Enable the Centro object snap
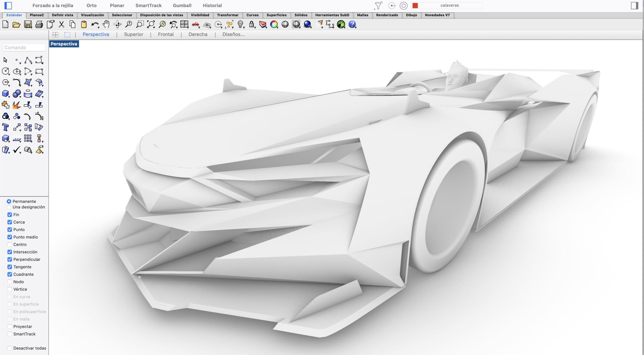 coord(10,244)
